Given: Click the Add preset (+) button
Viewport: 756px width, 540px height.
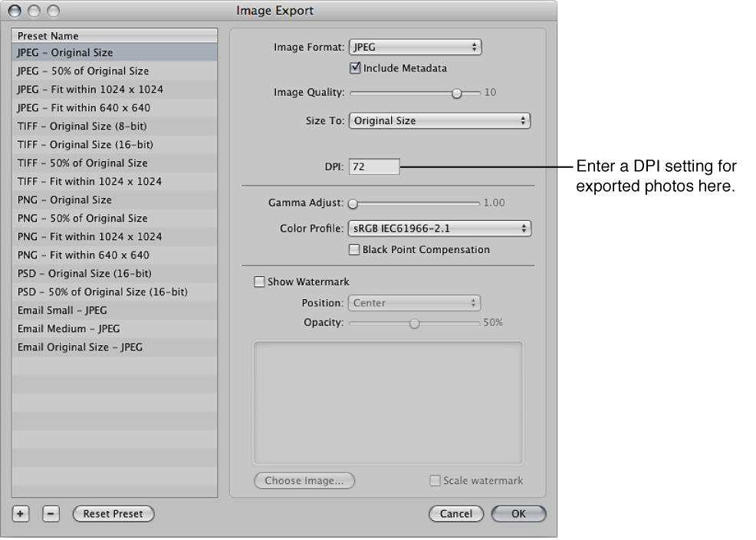Looking at the screenshot, I should (19, 514).
